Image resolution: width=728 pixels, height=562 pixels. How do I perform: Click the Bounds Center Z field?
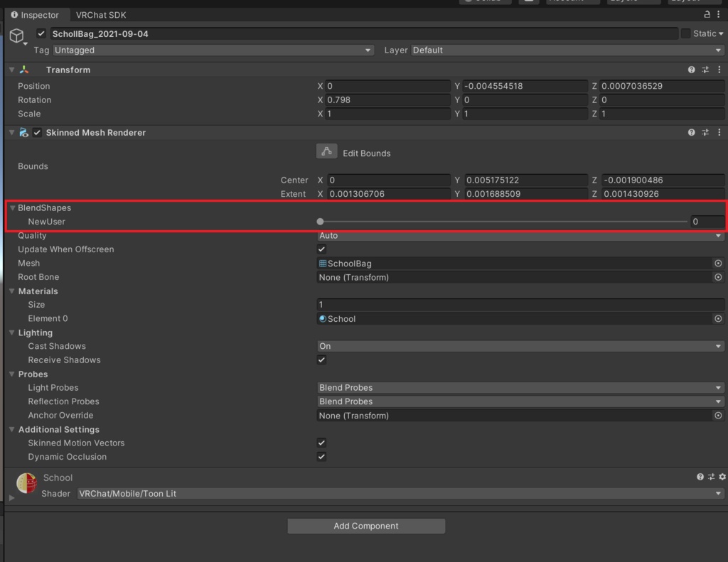coord(663,180)
